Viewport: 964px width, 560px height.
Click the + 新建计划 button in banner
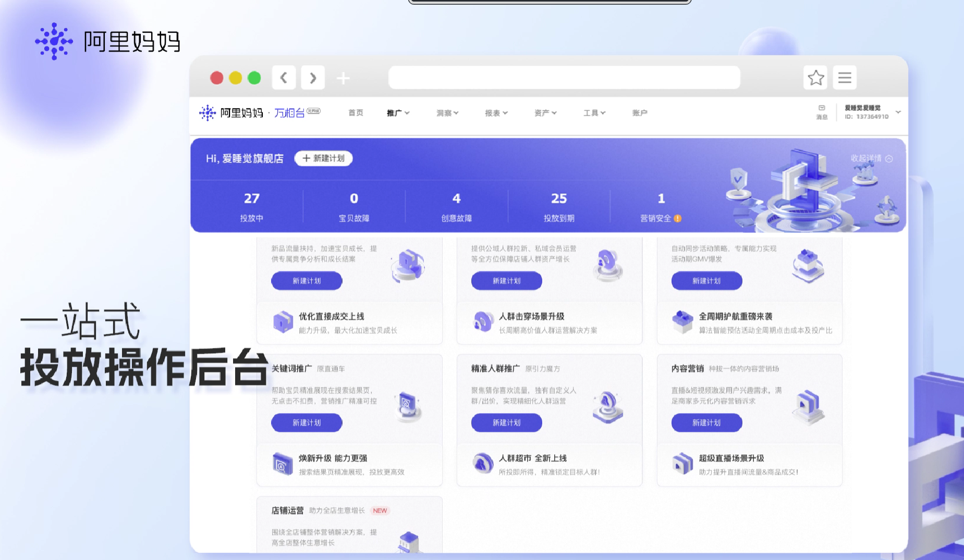323,158
